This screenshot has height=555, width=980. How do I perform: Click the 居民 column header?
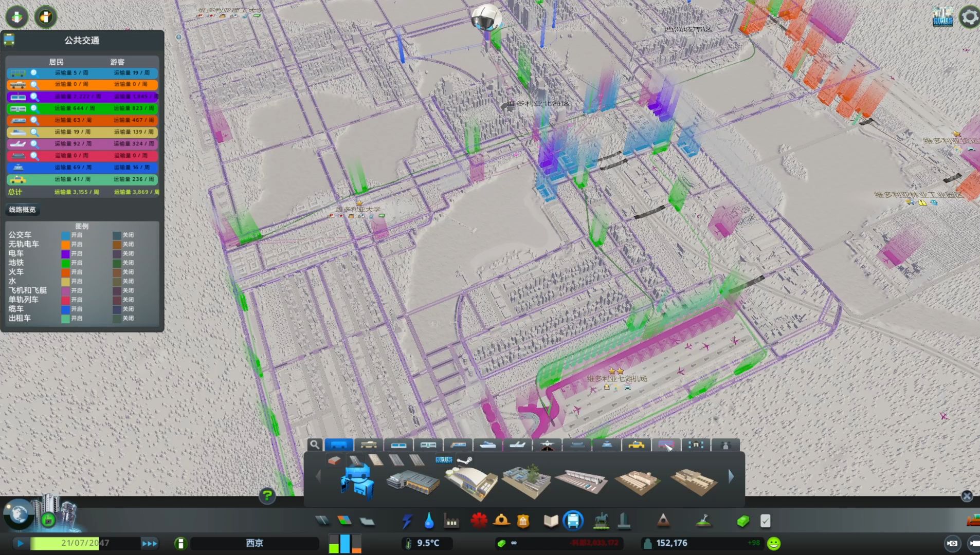coord(56,62)
